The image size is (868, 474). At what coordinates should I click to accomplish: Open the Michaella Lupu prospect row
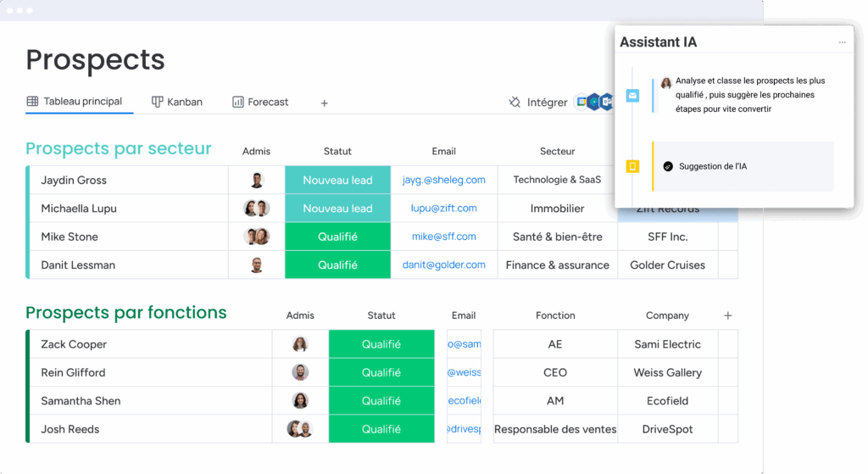(x=129, y=209)
